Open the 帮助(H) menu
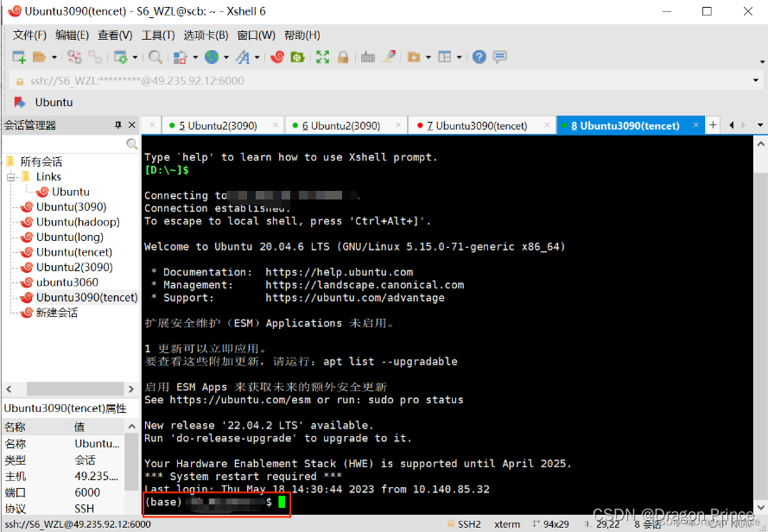Image resolution: width=768 pixels, height=532 pixels. (302, 35)
